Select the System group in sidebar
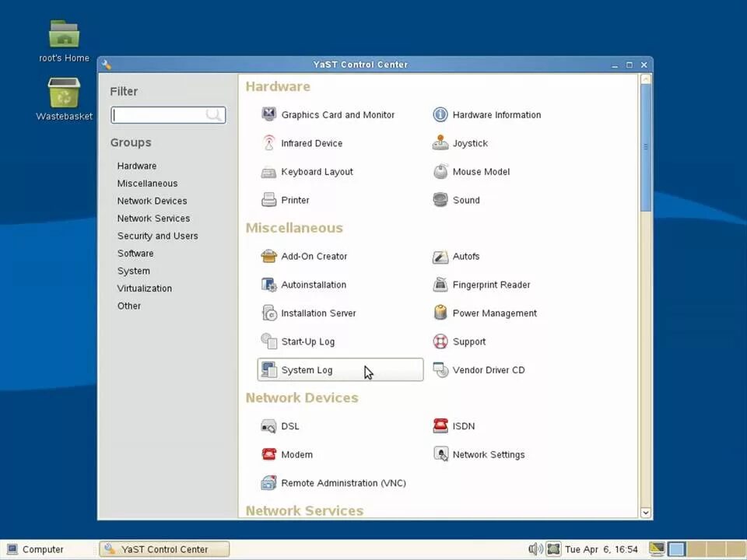Screen dimensions: 747x560 click(x=133, y=271)
